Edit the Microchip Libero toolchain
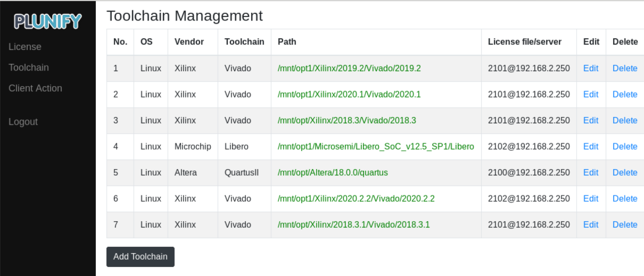The height and width of the screenshot is (276, 644). (x=591, y=146)
